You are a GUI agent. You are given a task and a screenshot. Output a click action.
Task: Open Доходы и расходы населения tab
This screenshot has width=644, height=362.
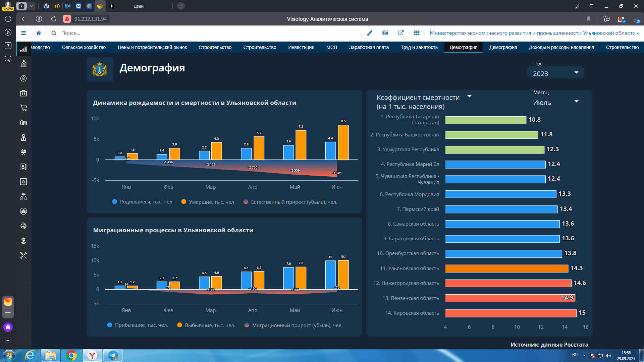coord(561,47)
